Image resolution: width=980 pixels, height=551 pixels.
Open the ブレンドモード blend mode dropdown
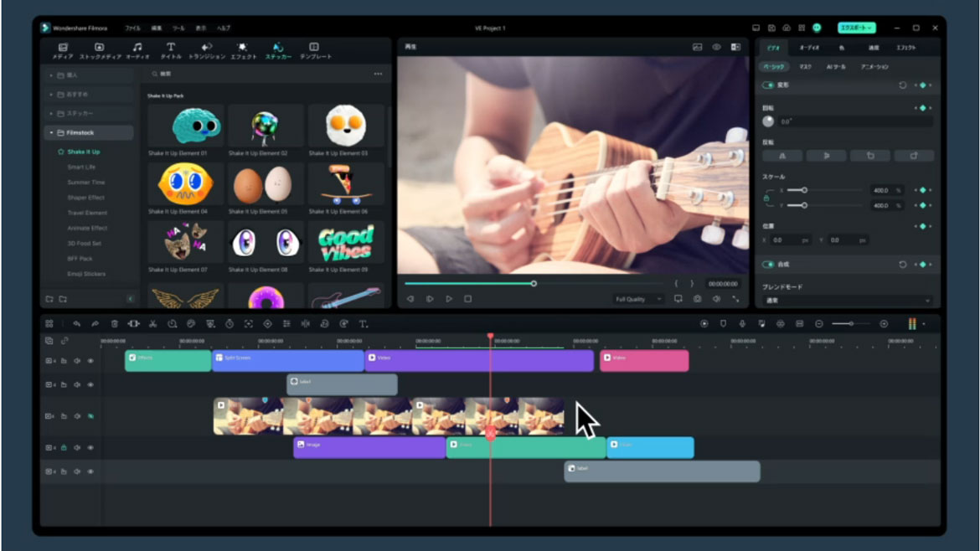848,301
